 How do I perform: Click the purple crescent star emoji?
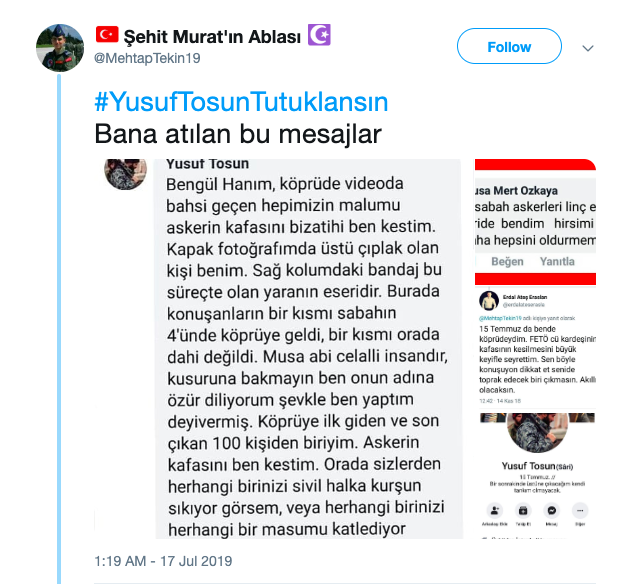[319, 34]
